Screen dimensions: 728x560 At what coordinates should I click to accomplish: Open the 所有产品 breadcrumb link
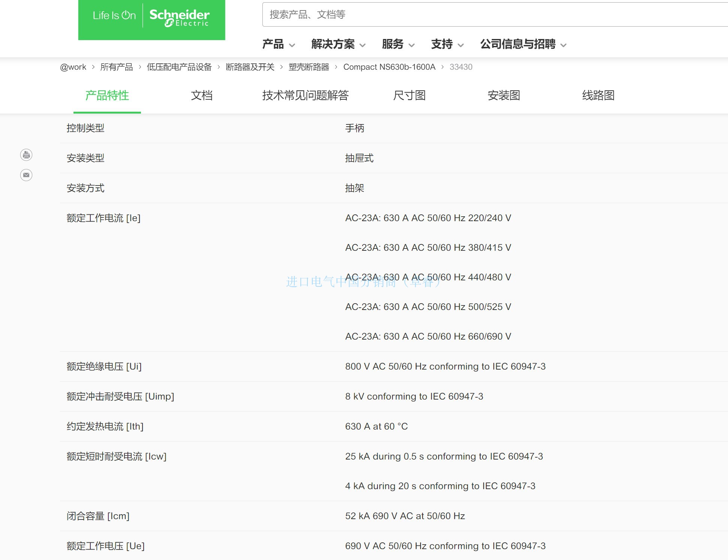pyautogui.click(x=116, y=67)
